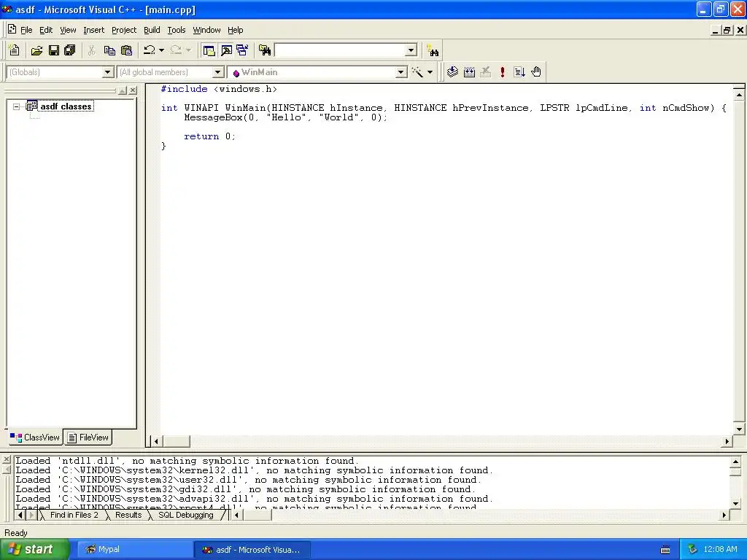This screenshot has height=560, width=747.
Task: Close the output window pane
Action: 6,459
